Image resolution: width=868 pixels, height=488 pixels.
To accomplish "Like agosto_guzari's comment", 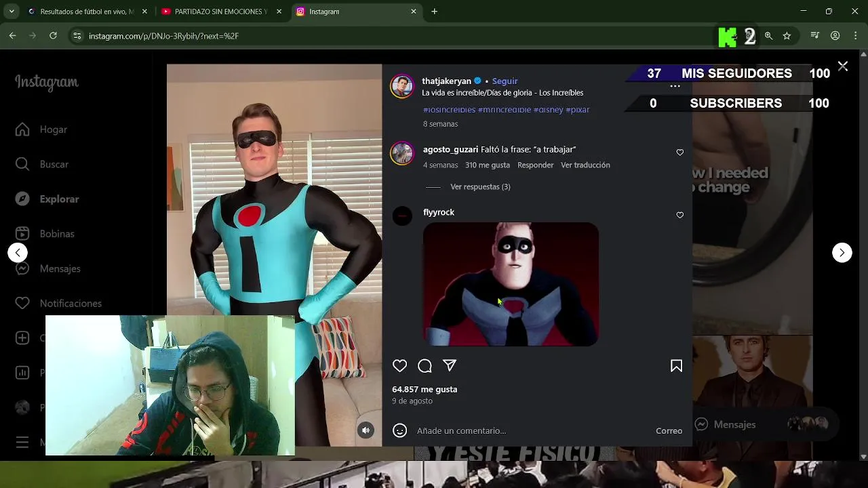I will 679,152.
